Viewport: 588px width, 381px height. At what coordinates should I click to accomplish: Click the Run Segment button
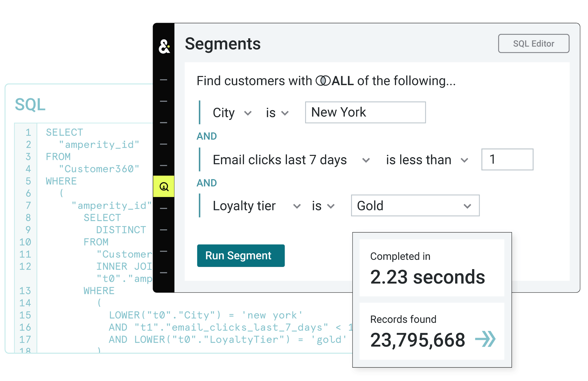[x=241, y=256]
